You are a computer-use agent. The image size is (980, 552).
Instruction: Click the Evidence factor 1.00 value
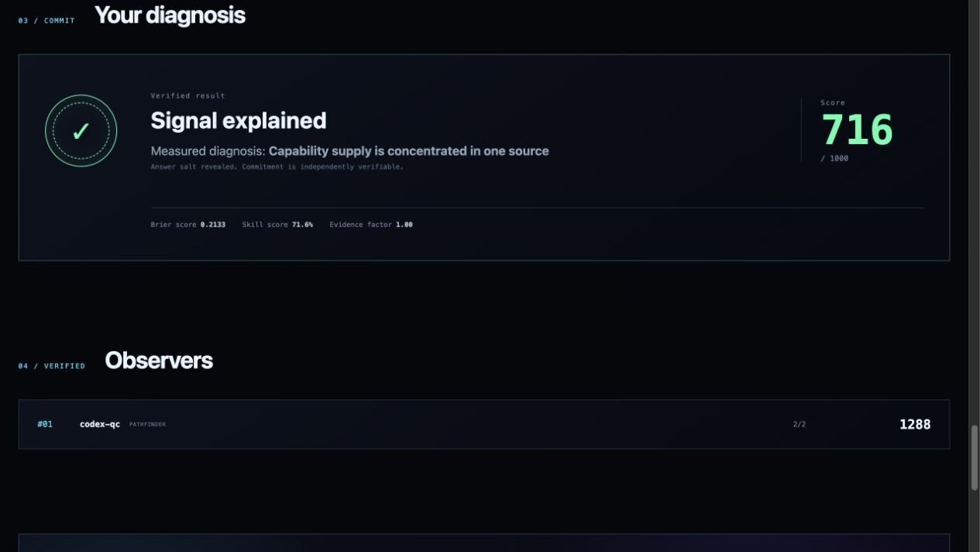404,225
